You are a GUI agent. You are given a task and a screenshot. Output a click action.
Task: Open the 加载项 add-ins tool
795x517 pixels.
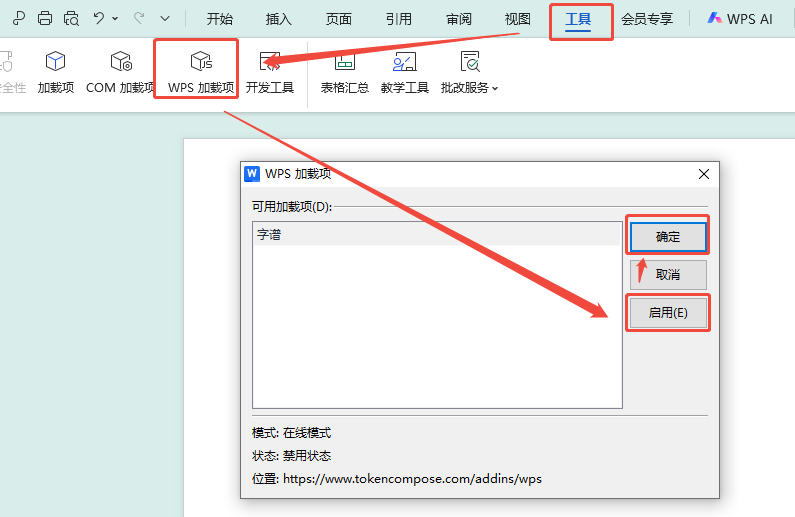tap(56, 72)
